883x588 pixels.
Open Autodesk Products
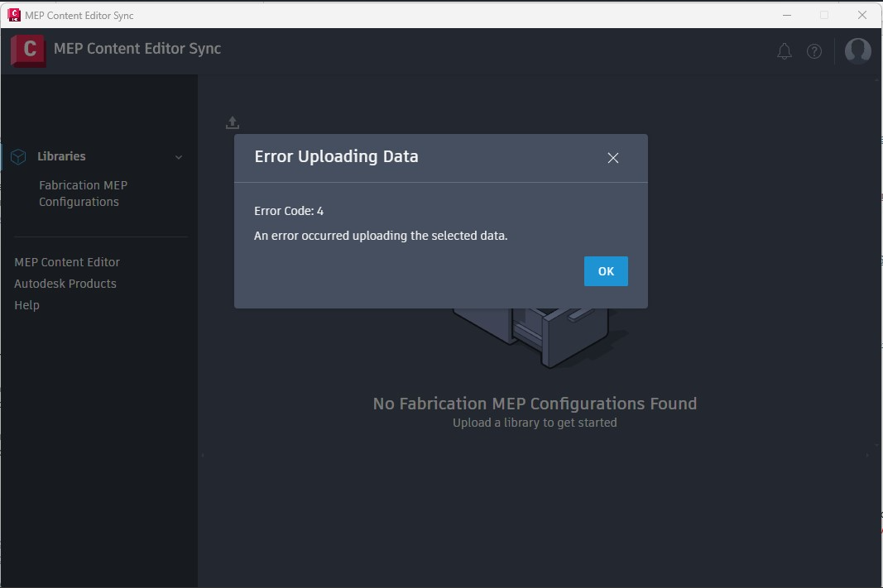click(65, 283)
